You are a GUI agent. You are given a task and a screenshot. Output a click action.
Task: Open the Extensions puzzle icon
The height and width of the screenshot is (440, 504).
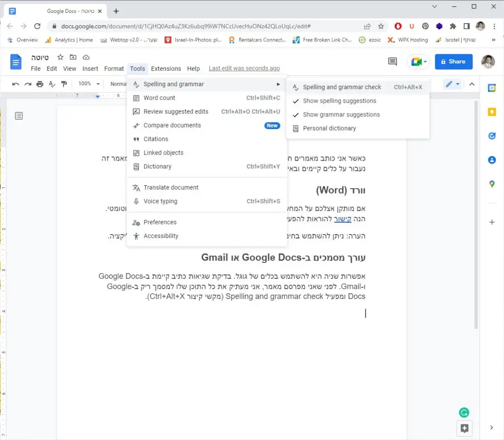point(453,26)
